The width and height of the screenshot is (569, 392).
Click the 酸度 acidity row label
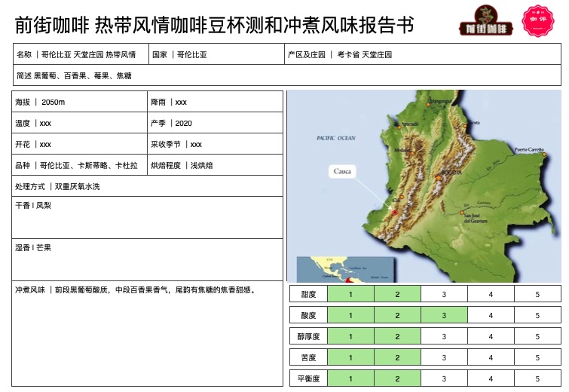point(308,315)
